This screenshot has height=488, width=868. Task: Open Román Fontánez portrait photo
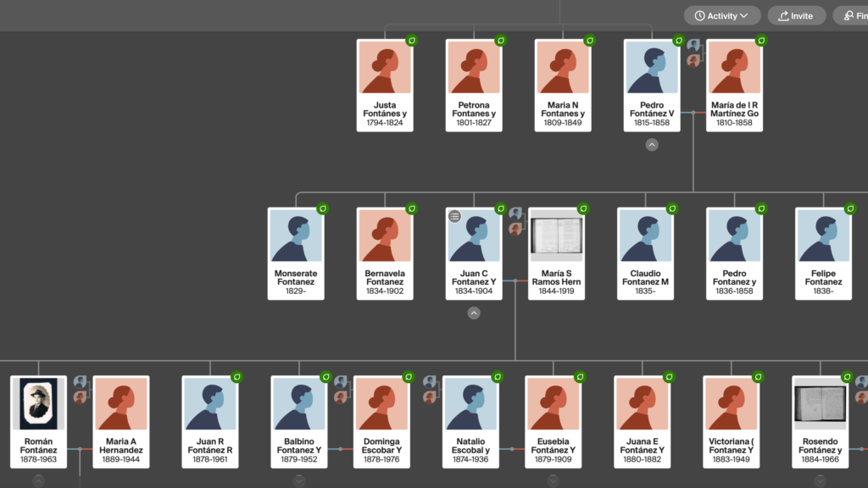pos(39,404)
